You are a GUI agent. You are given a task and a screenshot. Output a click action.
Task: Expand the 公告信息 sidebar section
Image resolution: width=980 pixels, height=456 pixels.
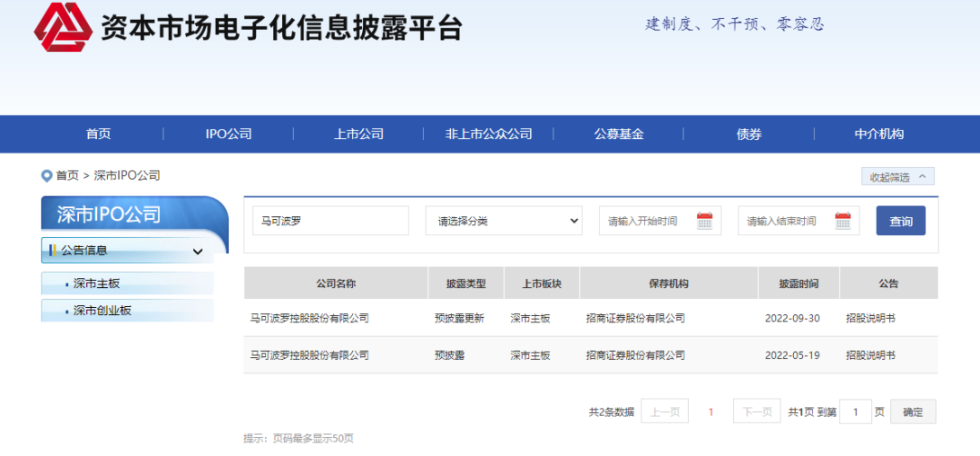(128, 251)
